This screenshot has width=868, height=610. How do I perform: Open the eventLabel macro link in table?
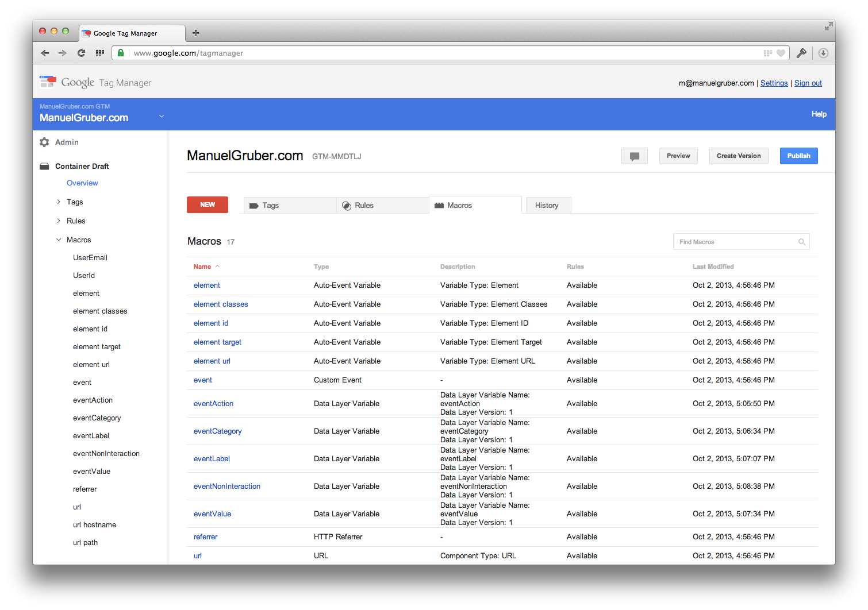pyautogui.click(x=212, y=458)
